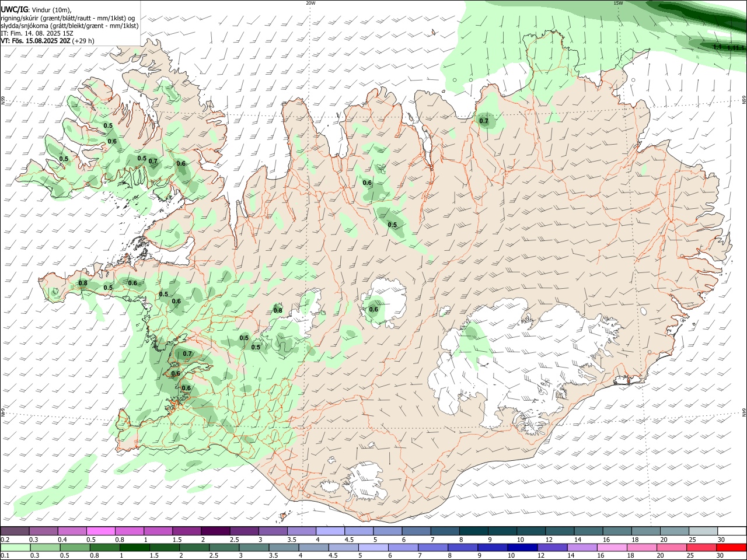Select the bright pink upper swatch between 0.5 and 0.8

pyautogui.click(x=101, y=531)
